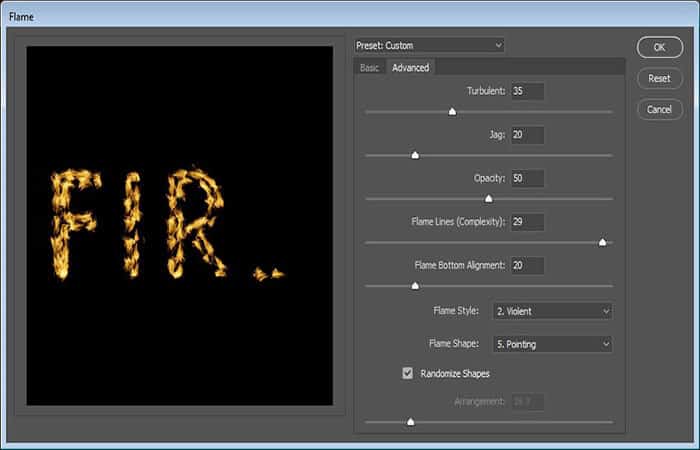
Task: Select the Advanced tab
Action: [410, 68]
